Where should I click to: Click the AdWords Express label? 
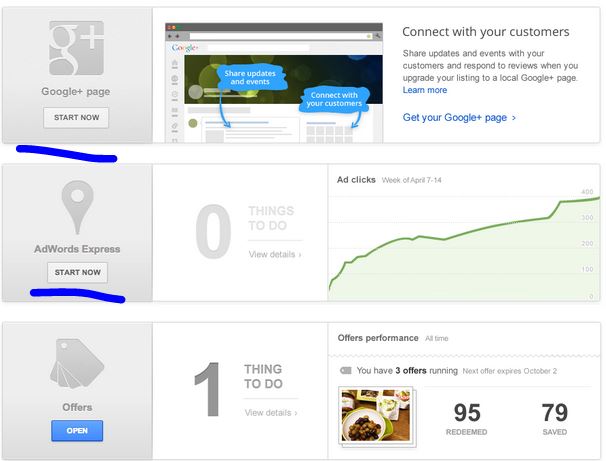tap(77, 249)
